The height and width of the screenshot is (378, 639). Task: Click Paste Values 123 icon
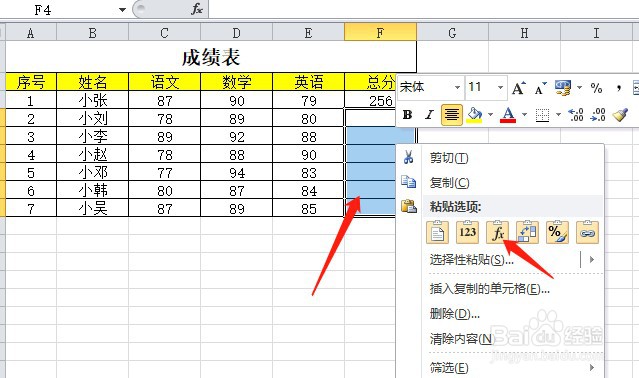pyautogui.click(x=467, y=232)
